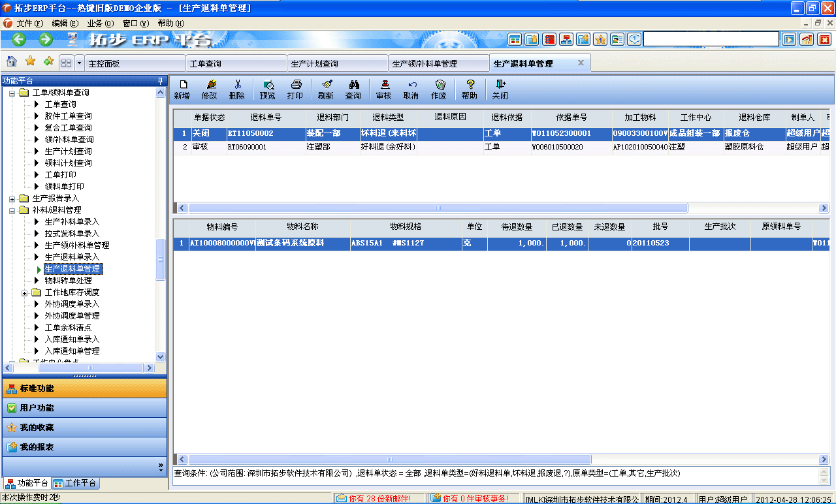Refresh the list using the 刷新 icon
Image resolution: width=836 pixels, height=504 pixels.
click(326, 89)
